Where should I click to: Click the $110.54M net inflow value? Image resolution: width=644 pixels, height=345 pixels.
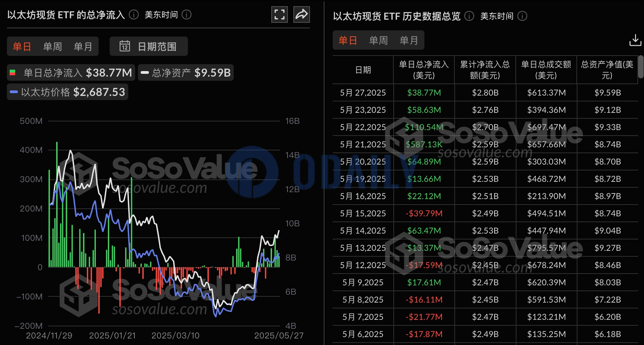[424, 127]
